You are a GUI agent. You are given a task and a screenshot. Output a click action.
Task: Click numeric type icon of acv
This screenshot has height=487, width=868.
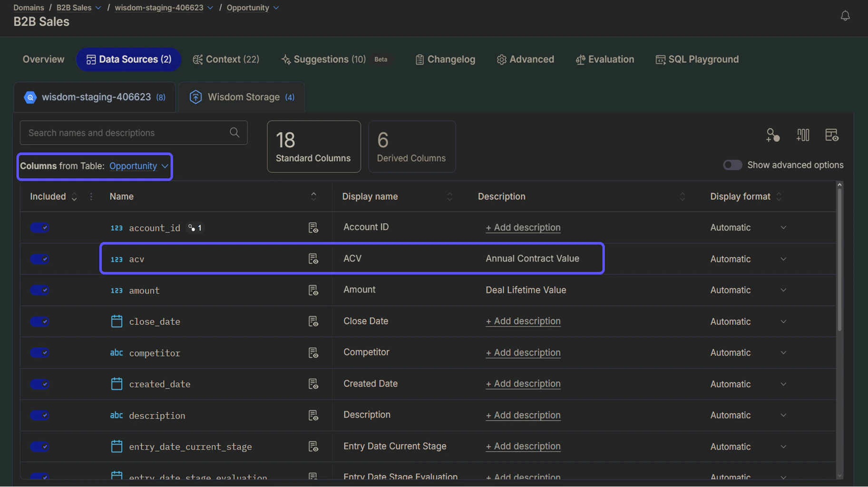(117, 259)
